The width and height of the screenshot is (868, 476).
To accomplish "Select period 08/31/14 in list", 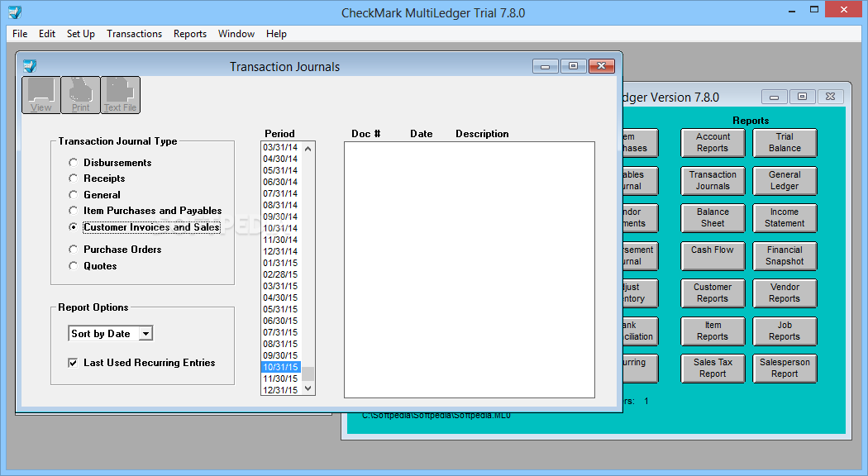I will point(281,205).
